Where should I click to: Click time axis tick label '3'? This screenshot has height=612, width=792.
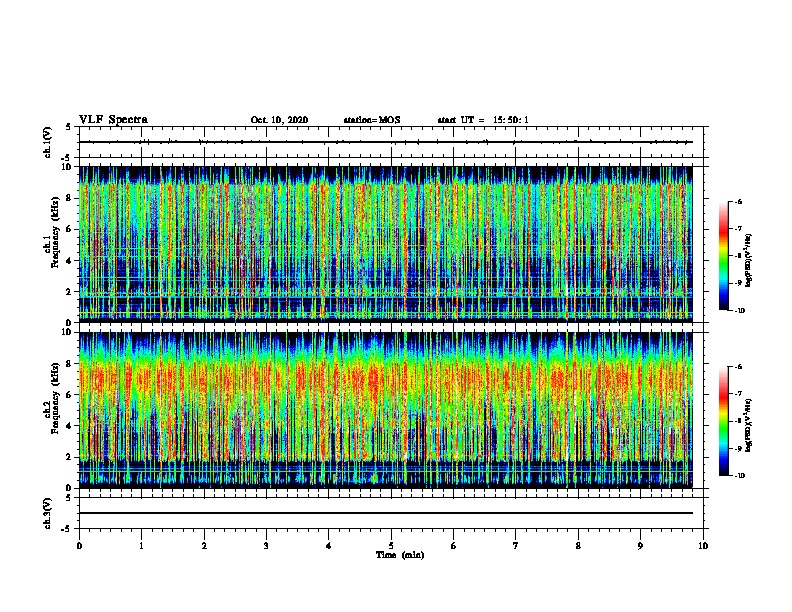(x=266, y=546)
